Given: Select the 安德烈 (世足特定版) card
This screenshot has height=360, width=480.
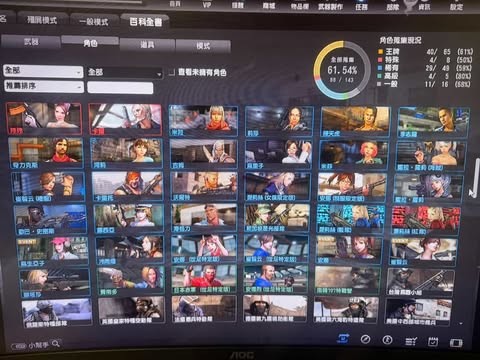Looking at the screenshot, I should pos(276,279).
